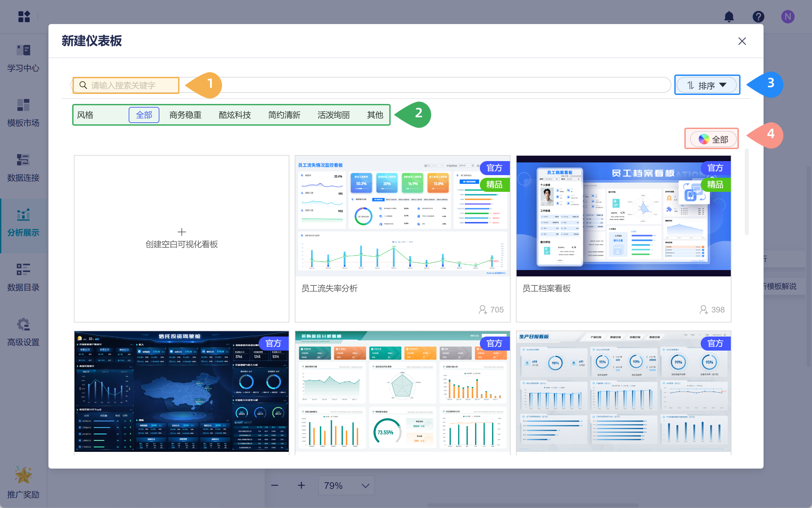
Task: Expand the 排序 sort dropdown
Action: pos(706,85)
